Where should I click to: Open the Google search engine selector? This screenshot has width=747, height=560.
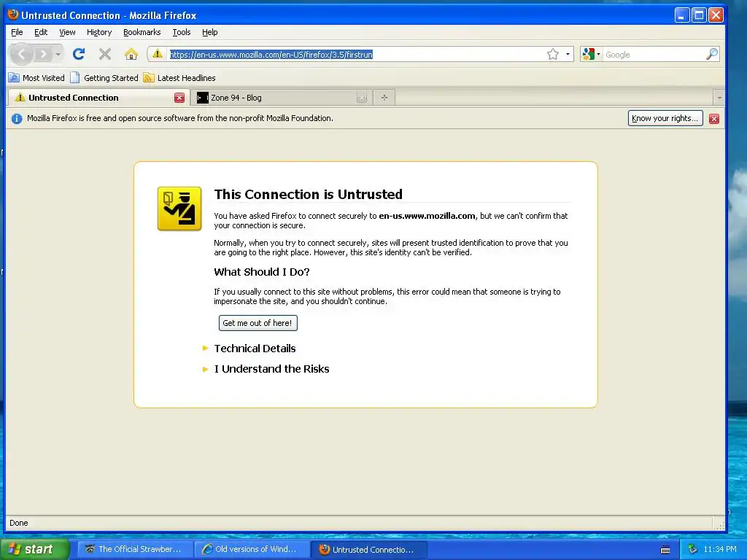click(x=591, y=54)
